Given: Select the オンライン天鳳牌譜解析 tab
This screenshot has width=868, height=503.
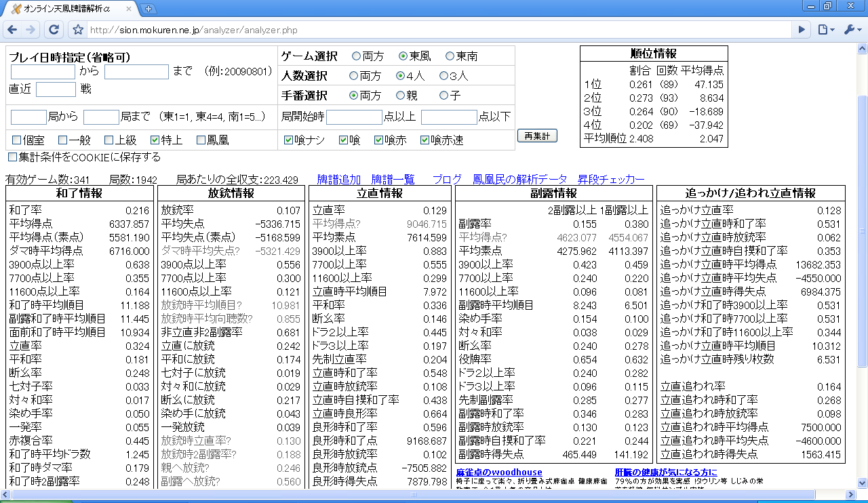Looking at the screenshot, I should (x=71, y=9).
